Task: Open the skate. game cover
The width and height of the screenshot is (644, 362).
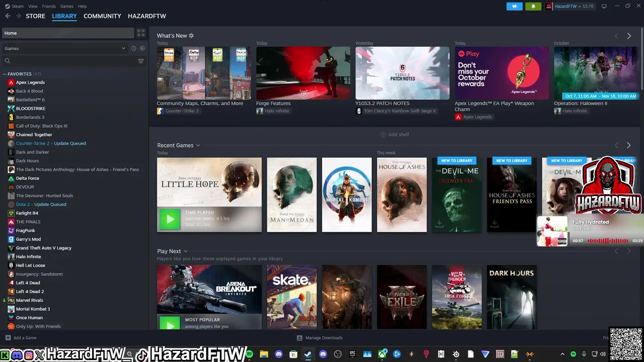Action: click(x=292, y=297)
